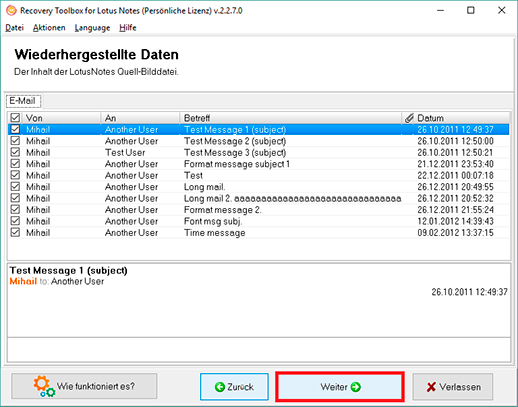Select the 'Long mail 2. aaaa…' subject cell
Image resolution: width=518 pixels, height=407 pixels.
click(292, 198)
